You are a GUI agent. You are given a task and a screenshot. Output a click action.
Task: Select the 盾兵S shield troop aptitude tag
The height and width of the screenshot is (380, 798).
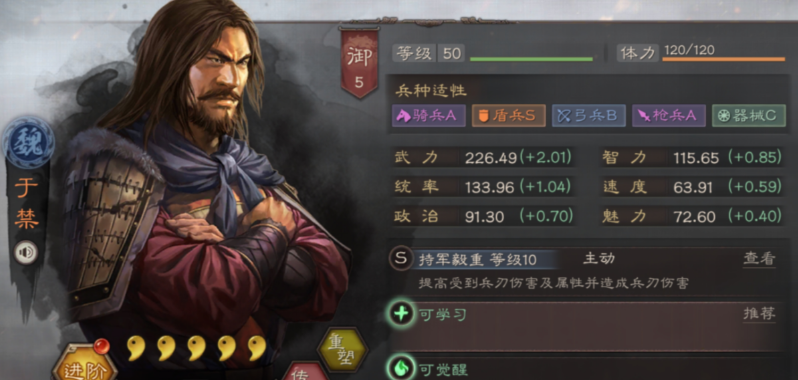508,115
